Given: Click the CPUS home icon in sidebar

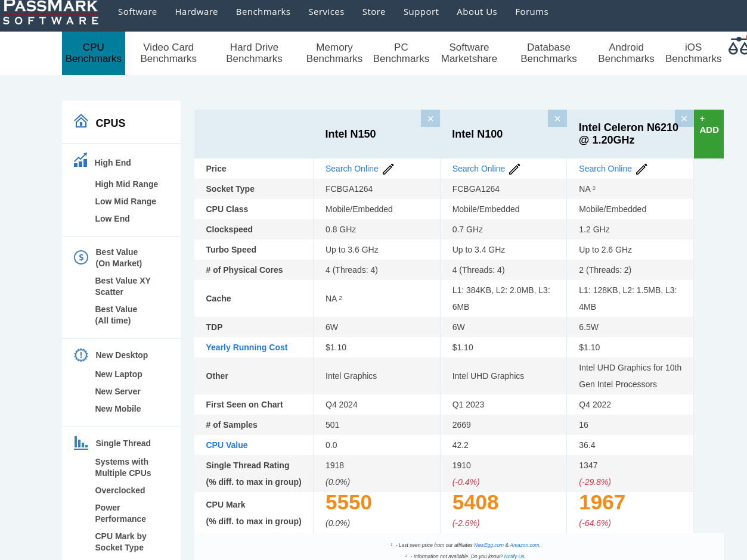Looking at the screenshot, I should pyautogui.click(x=81, y=122).
